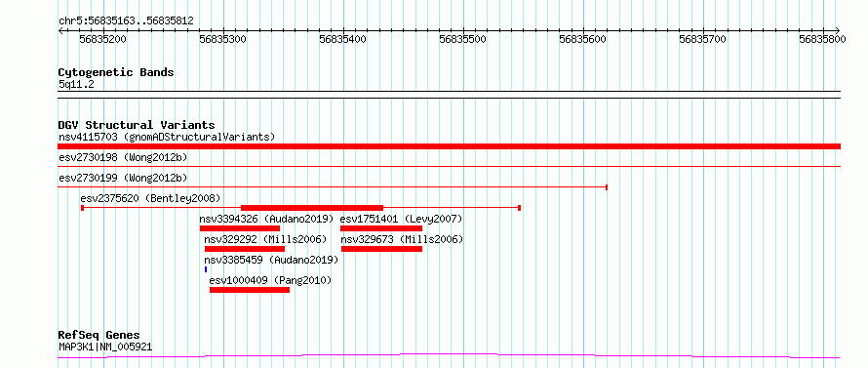The height and width of the screenshot is (368, 868).
Task: Select the small blue nsv3385459 marker
Action: (x=206, y=269)
